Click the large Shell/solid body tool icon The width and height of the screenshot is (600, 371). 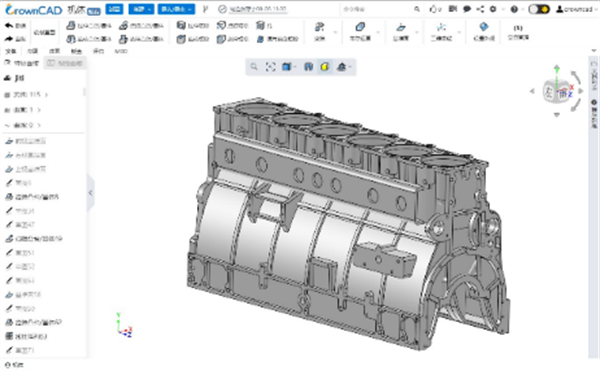coord(360,27)
